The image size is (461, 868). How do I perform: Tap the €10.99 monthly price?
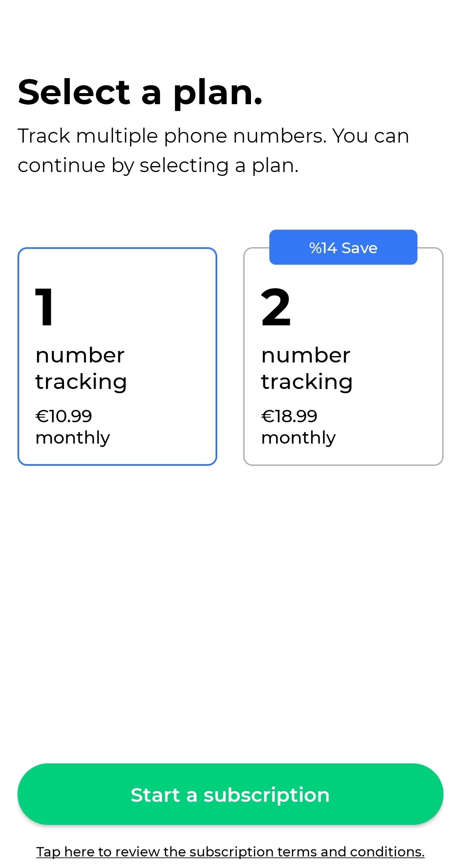tap(64, 416)
